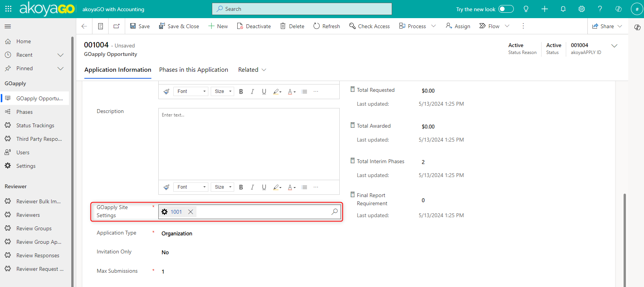Search GOapply Site Settings lookup
This screenshot has width=644, height=287.
tap(335, 212)
